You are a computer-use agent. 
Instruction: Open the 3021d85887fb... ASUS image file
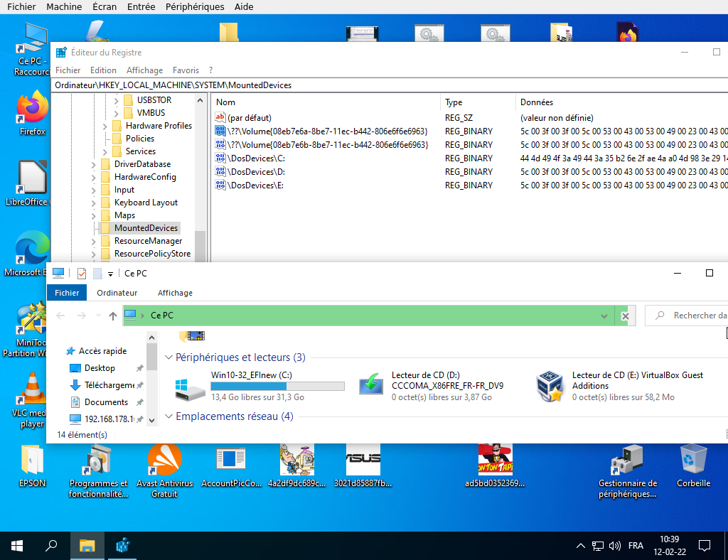(x=363, y=465)
